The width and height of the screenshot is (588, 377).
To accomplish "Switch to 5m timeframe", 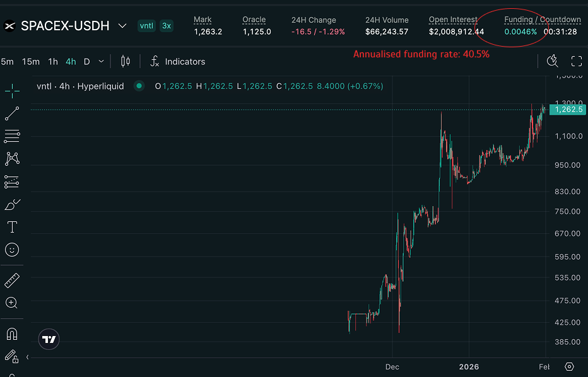I will point(7,61).
